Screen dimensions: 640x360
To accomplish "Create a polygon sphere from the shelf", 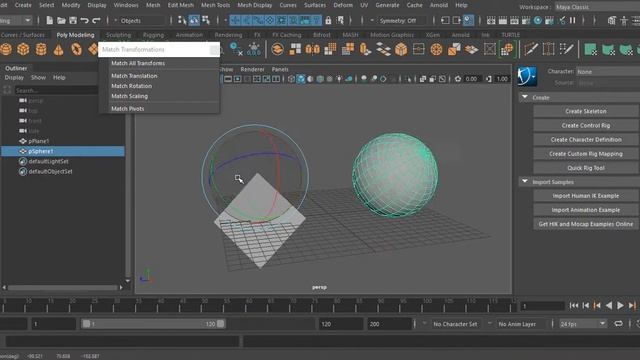I will [6, 49].
